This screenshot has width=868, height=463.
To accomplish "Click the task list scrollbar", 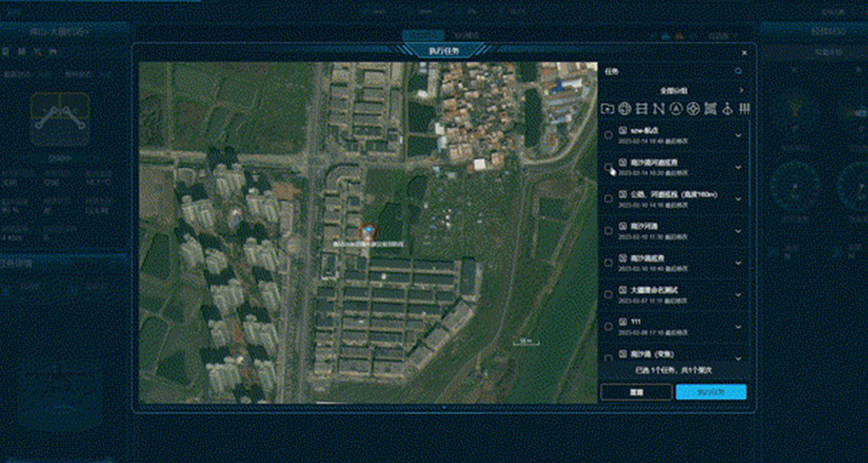I will tap(749, 179).
